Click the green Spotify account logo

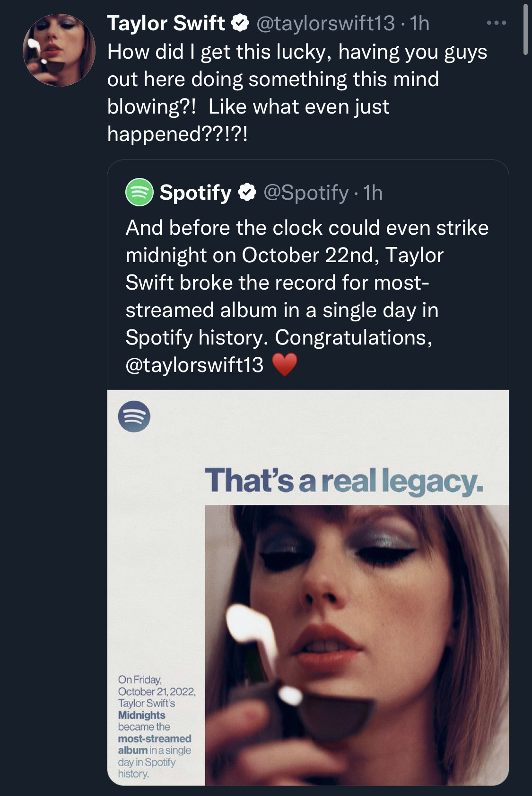[139, 192]
